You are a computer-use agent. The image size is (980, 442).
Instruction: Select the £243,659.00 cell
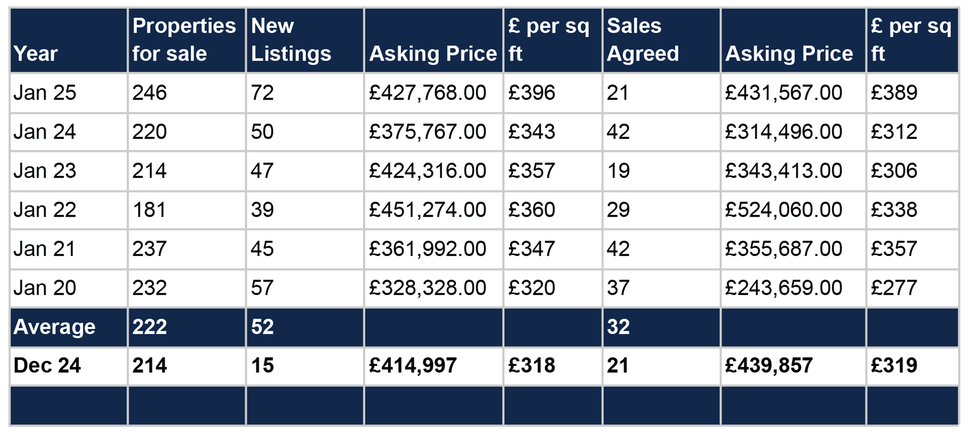tap(783, 288)
